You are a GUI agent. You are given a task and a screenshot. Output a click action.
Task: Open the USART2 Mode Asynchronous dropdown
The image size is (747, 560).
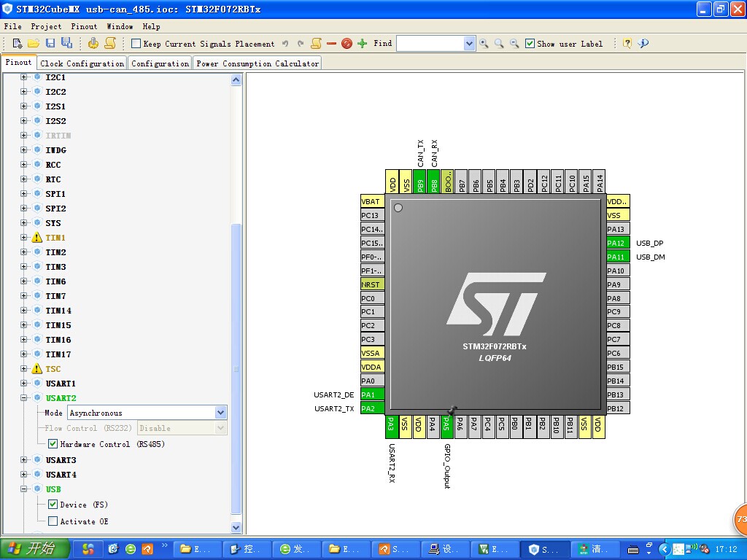220,413
